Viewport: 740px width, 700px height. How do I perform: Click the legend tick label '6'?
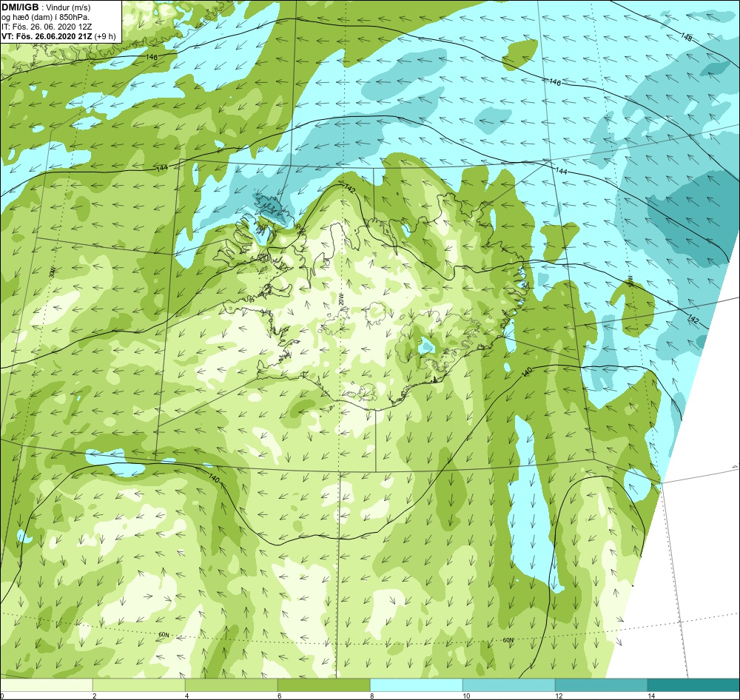[280, 696]
